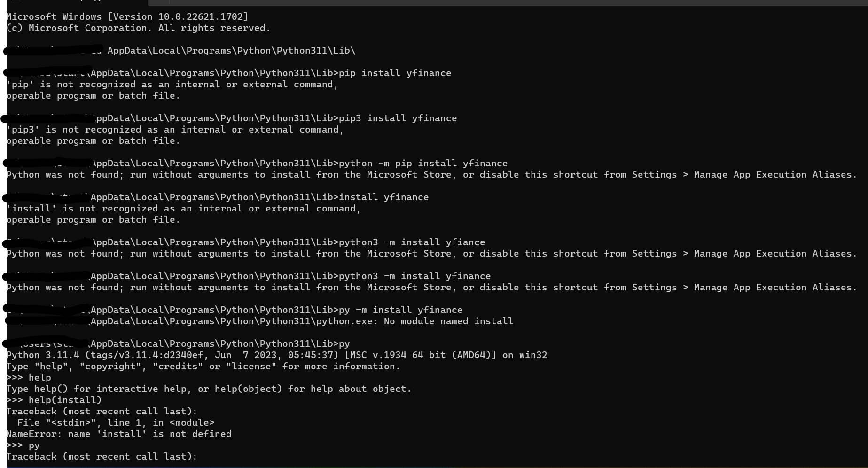This screenshot has width=868, height=468.
Task: Click the first 'Python was not found' message
Action: [x=431, y=175]
